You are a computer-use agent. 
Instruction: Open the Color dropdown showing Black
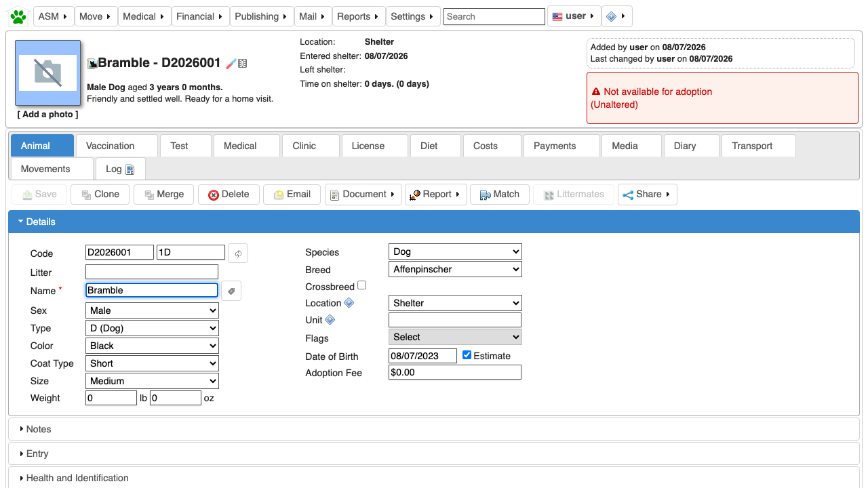pyautogui.click(x=152, y=346)
